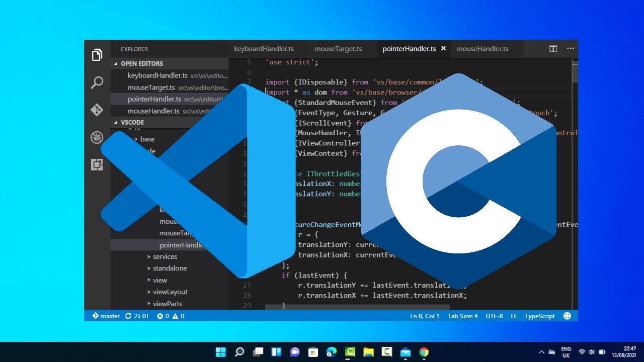Launch Google Chrome from the taskbar
Viewport: 644px width, 362px height.
(x=424, y=352)
